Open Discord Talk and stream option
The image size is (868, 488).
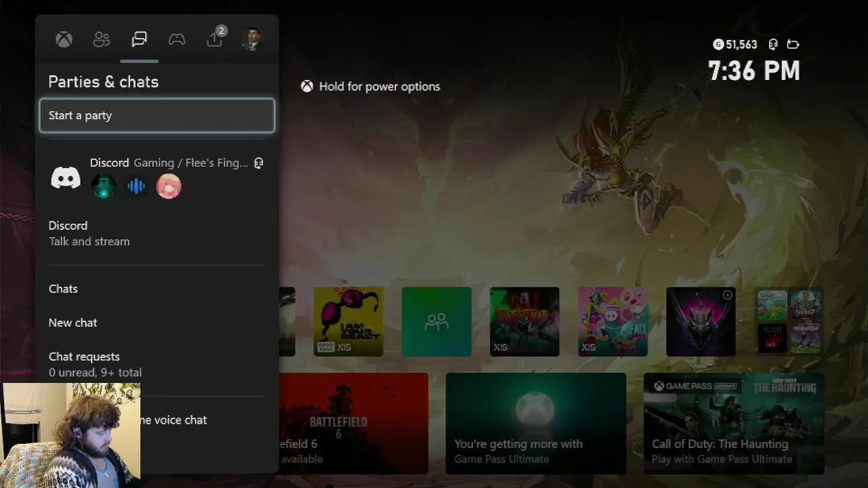(157, 233)
